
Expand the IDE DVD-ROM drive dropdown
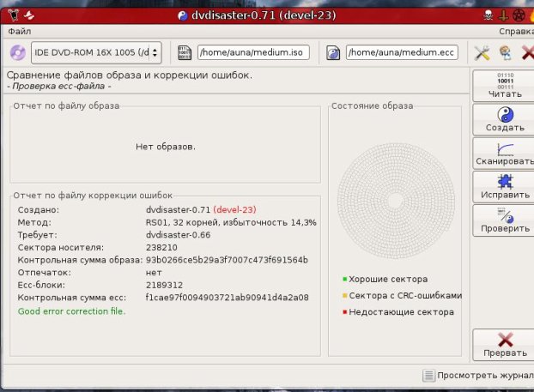click(96, 52)
